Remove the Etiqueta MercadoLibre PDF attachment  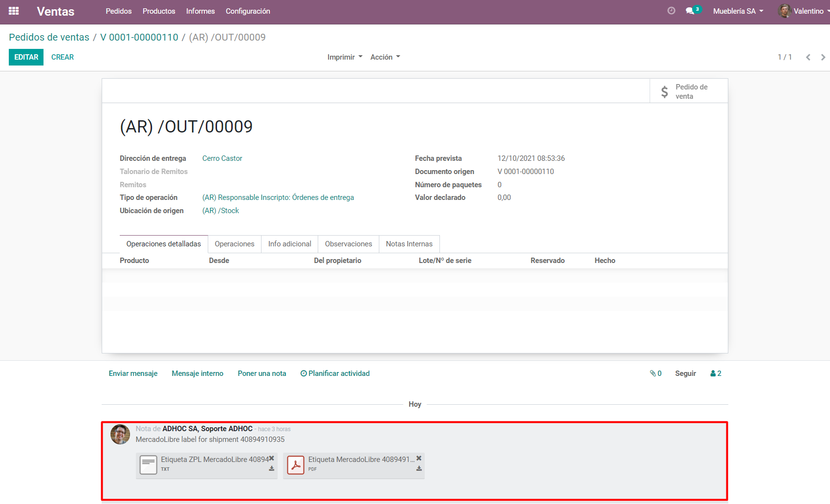pyautogui.click(x=419, y=459)
